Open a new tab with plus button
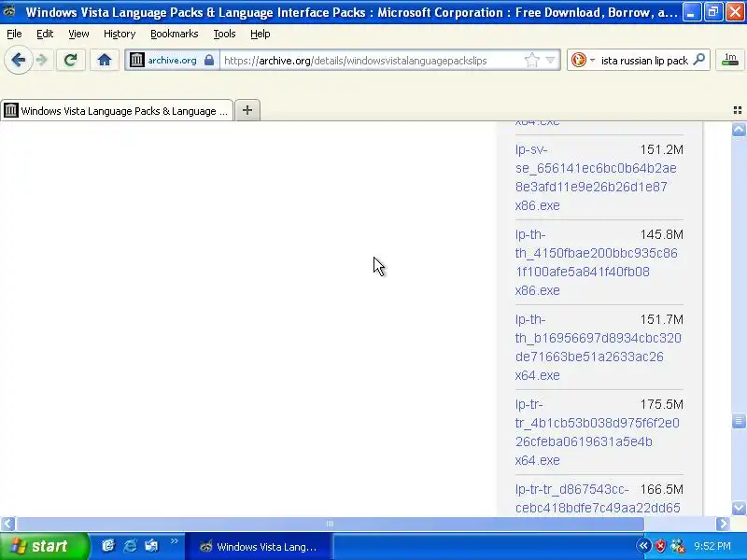The height and width of the screenshot is (560, 747). pyautogui.click(x=247, y=110)
